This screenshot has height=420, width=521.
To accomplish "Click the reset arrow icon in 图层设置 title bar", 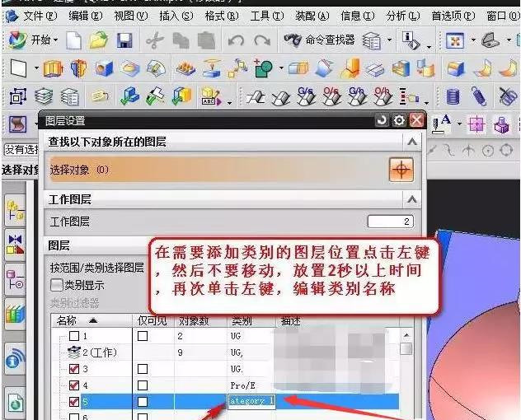I will coord(382,120).
